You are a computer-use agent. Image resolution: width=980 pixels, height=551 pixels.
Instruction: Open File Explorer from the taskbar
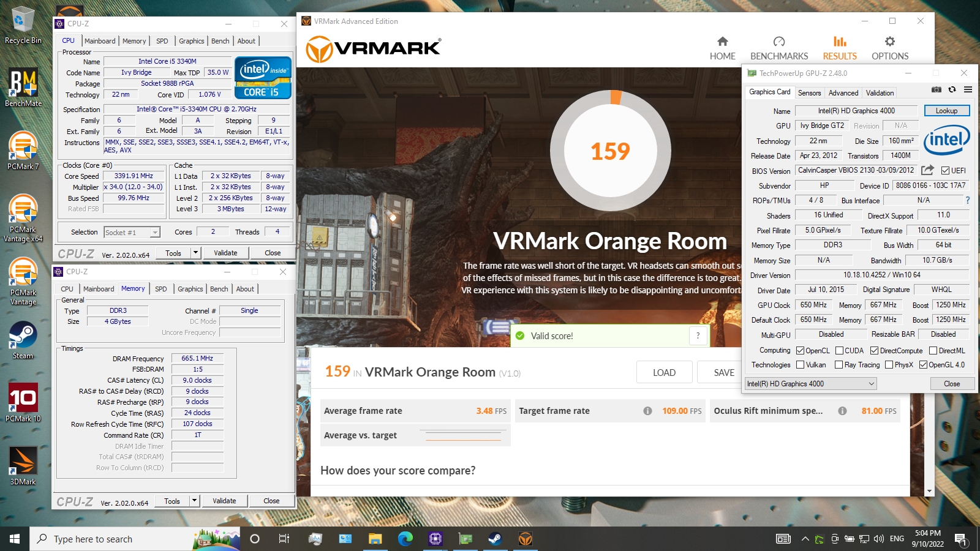375,539
